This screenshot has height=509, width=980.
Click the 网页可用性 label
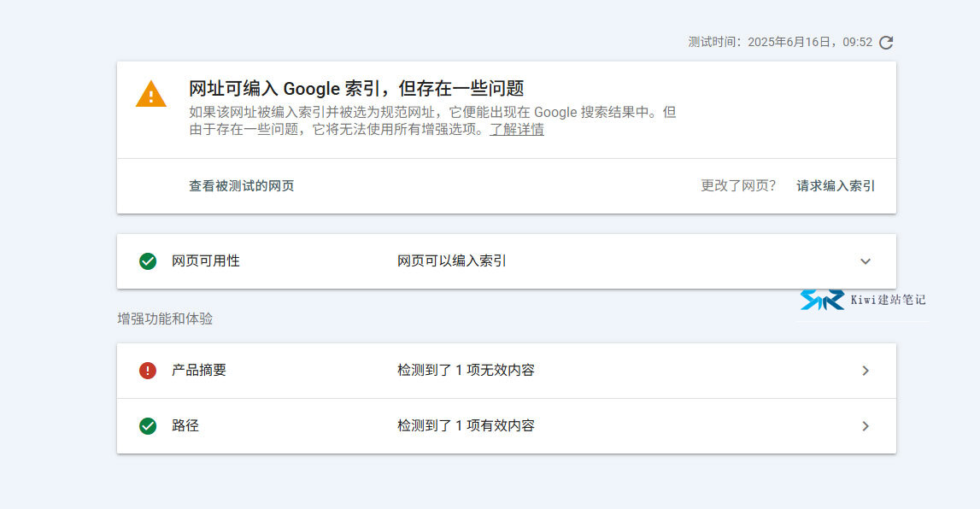pyautogui.click(x=206, y=260)
